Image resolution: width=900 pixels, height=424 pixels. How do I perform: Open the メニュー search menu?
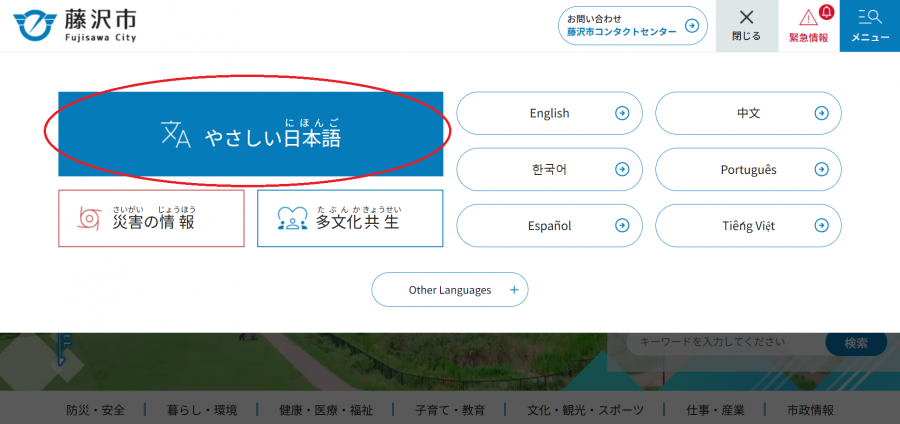tap(870, 26)
